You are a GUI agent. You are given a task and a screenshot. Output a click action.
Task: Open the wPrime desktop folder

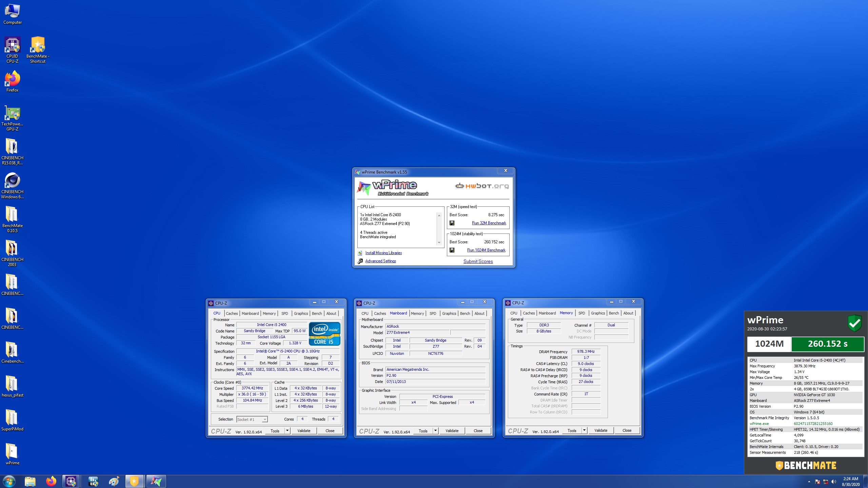click(x=13, y=454)
